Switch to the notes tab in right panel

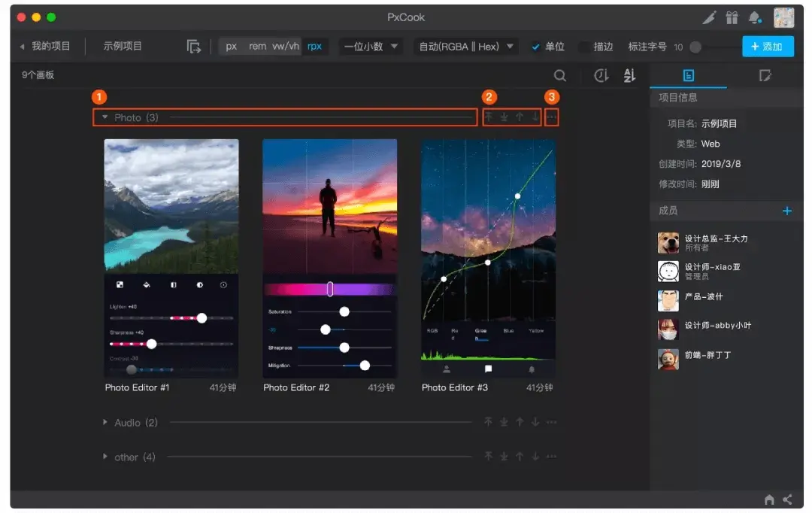coord(765,75)
